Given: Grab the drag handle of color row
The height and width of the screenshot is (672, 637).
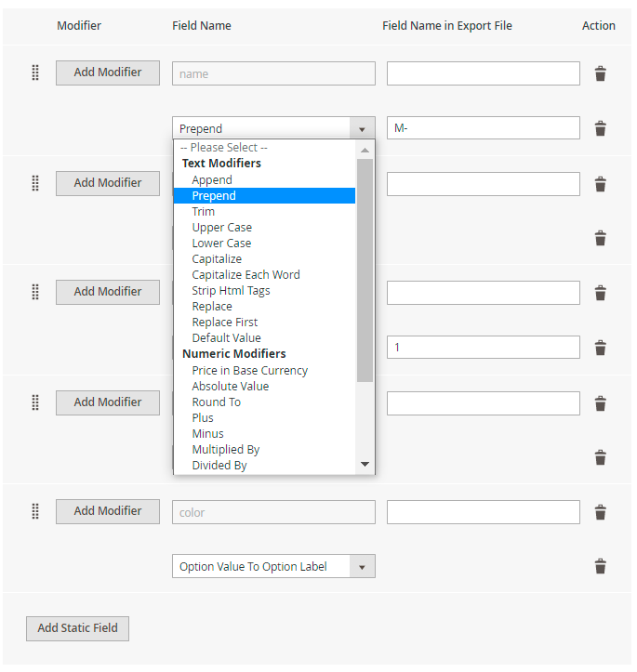Looking at the screenshot, I should (x=35, y=511).
